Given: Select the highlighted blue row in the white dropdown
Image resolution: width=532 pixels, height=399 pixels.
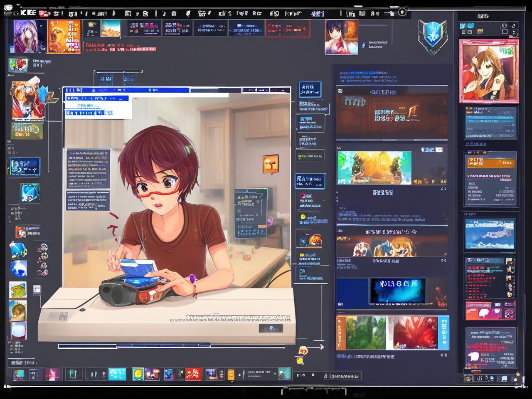Looking at the screenshot, I should [x=96, y=99].
